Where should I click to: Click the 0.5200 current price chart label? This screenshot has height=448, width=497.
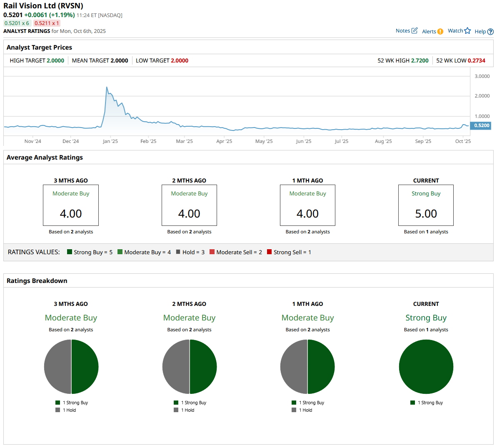click(x=481, y=125)
